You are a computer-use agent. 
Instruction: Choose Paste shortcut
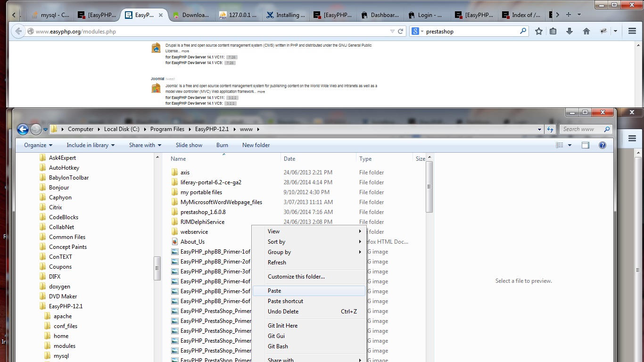pyautogui.click(x=309, y=301)
